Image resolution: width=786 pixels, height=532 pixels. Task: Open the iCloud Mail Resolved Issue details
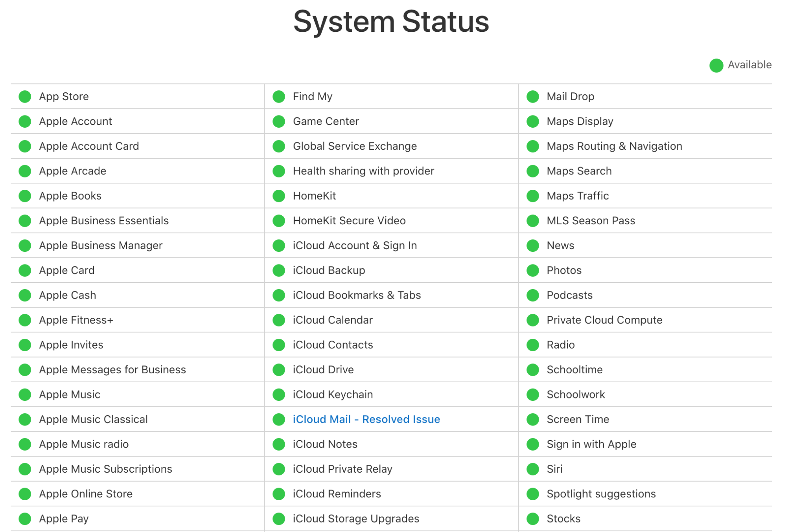(x=366, y=419)
